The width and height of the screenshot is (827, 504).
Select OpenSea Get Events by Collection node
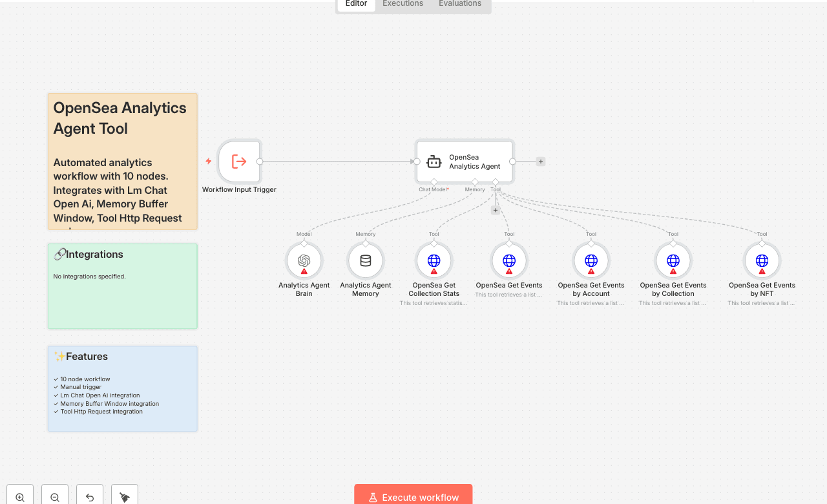pos(673,260)
